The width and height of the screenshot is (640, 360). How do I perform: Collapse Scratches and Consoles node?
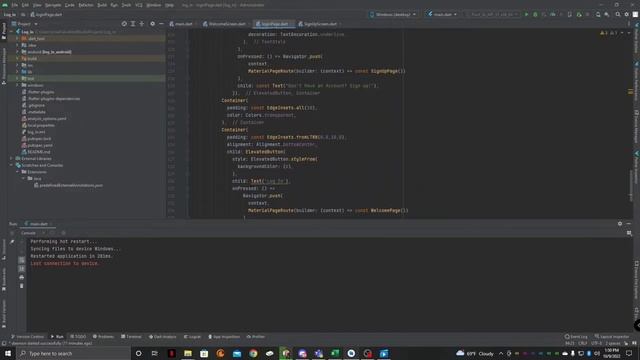pos(11,165)
